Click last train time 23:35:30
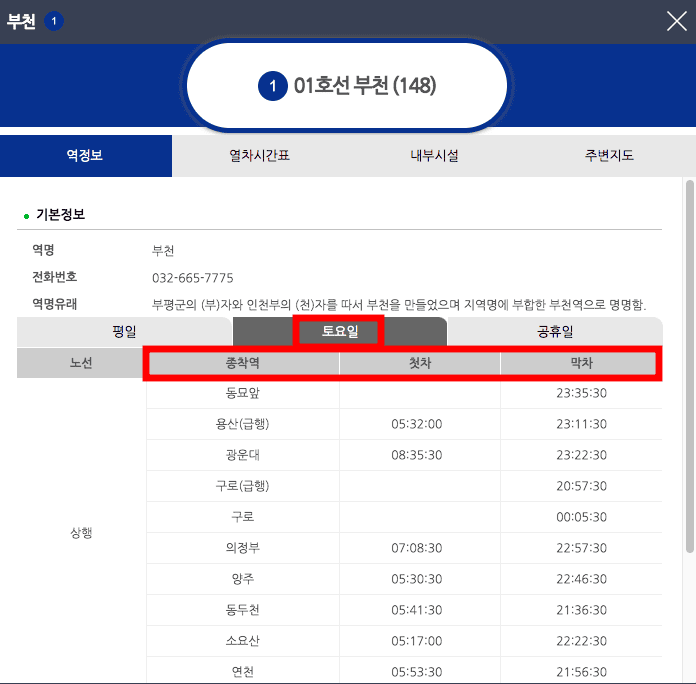 [581, 393]
